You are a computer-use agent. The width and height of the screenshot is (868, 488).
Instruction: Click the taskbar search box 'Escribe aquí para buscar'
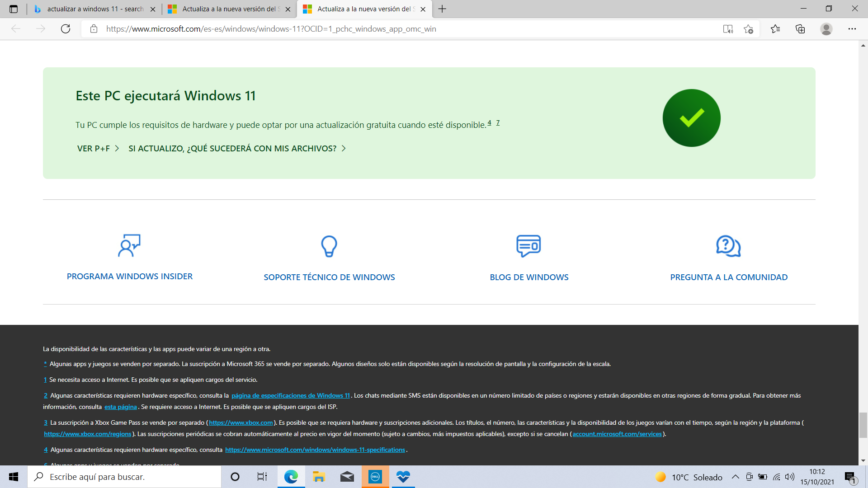click(x=124, y=477)
